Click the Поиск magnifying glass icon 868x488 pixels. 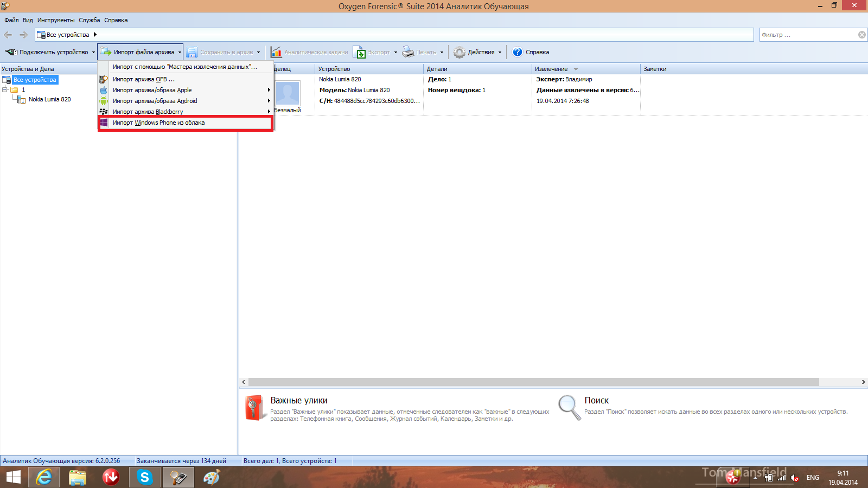pyautogui.click(x=570, y=407)
